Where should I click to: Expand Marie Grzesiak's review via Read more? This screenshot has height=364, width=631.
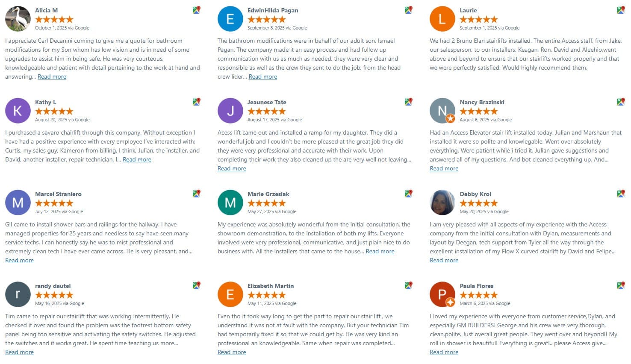coord(380,252)
